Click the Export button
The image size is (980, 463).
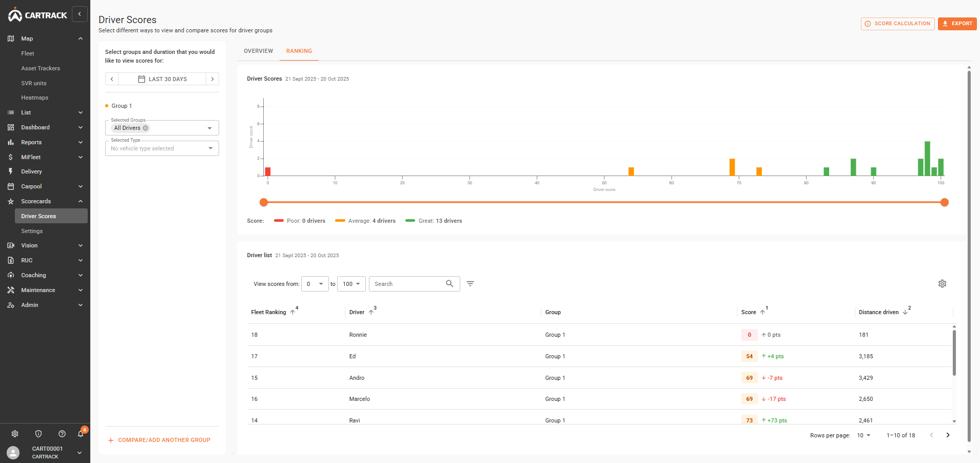pyautogui.click(x=957, y=24)
